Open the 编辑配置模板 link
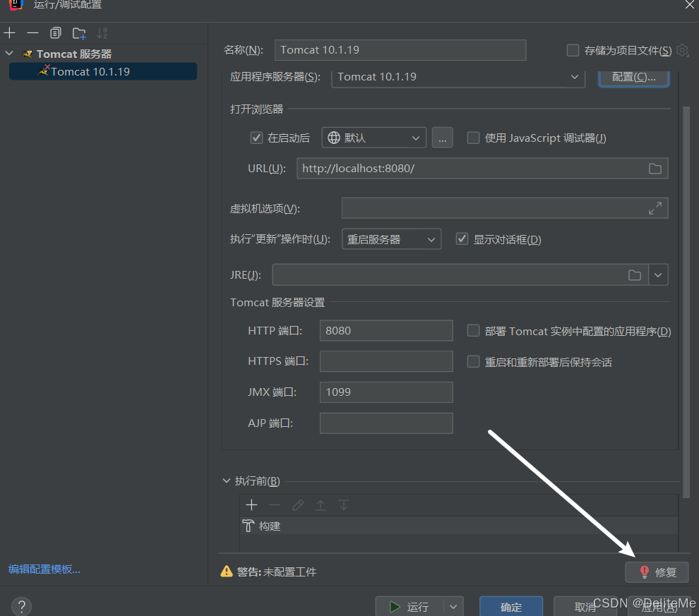The image size is (699, 616). (x=44, y=569)
